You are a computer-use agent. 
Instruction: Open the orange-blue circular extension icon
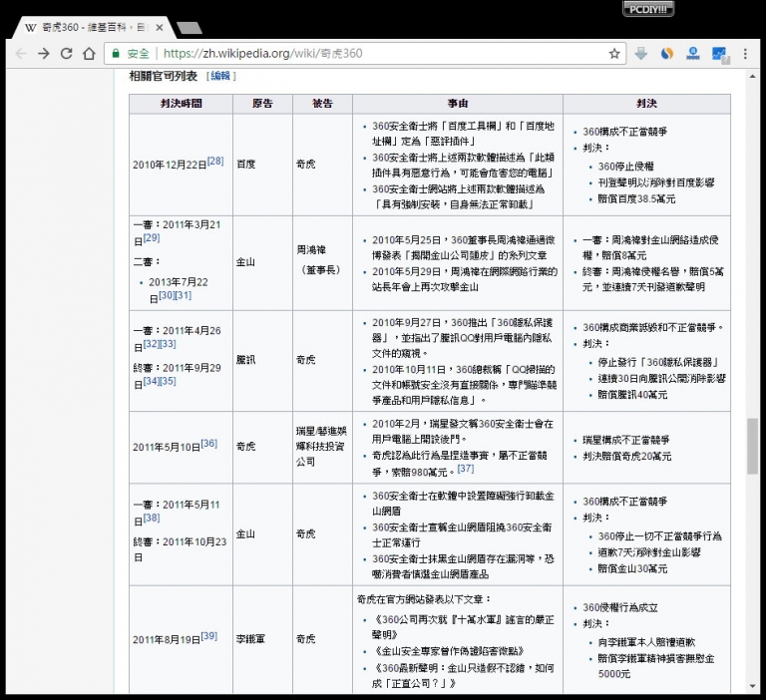pyautogui.click(x=667, y=54)
